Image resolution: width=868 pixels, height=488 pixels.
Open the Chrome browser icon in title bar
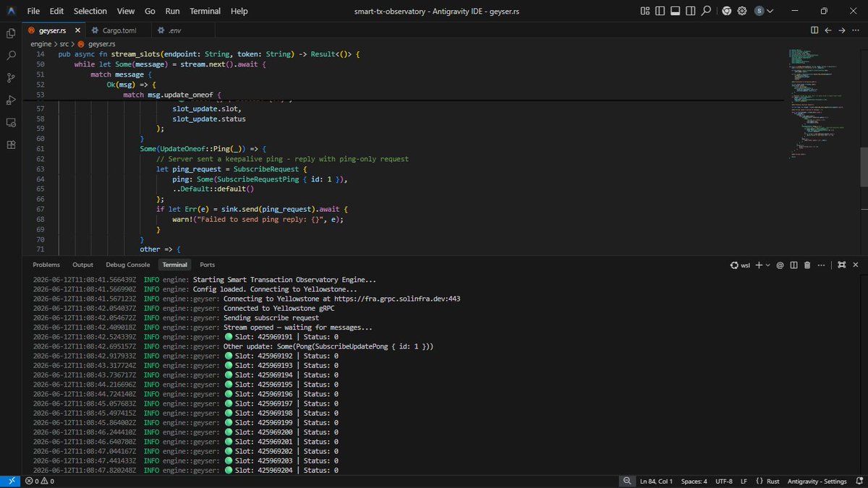click(x=726, y=11)
